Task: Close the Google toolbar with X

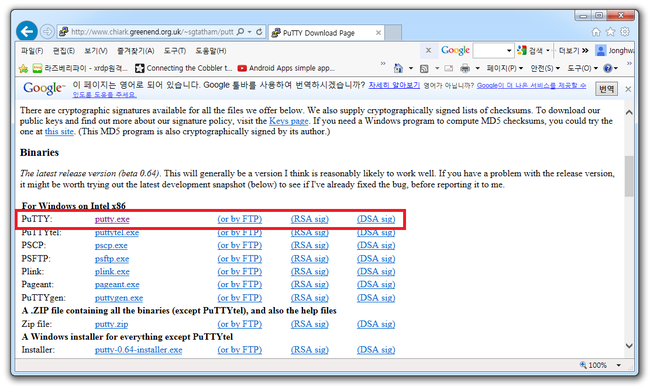Action: pos(428,51)
